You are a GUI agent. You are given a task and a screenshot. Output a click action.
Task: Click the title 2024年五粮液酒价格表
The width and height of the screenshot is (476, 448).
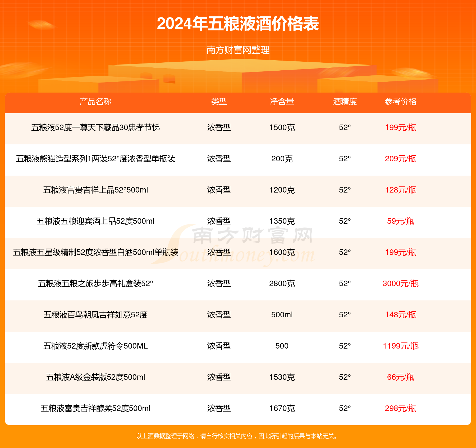238,24
